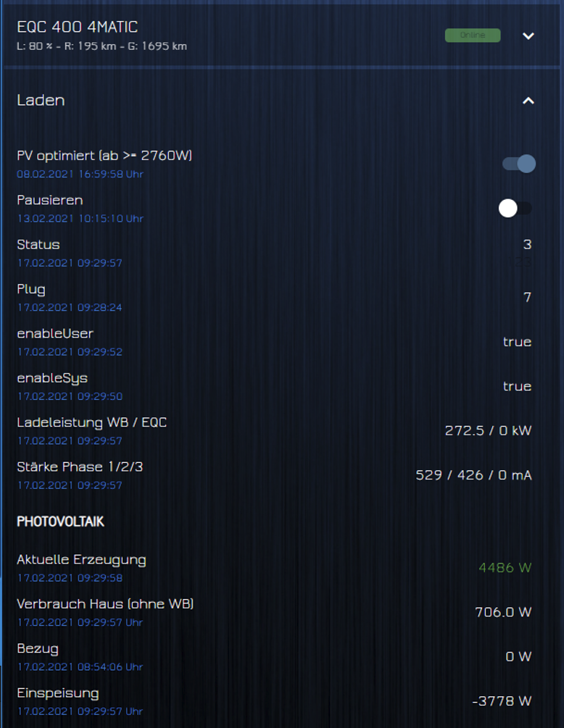
Task: Click the green Online status badge
Action: (473, 35)
